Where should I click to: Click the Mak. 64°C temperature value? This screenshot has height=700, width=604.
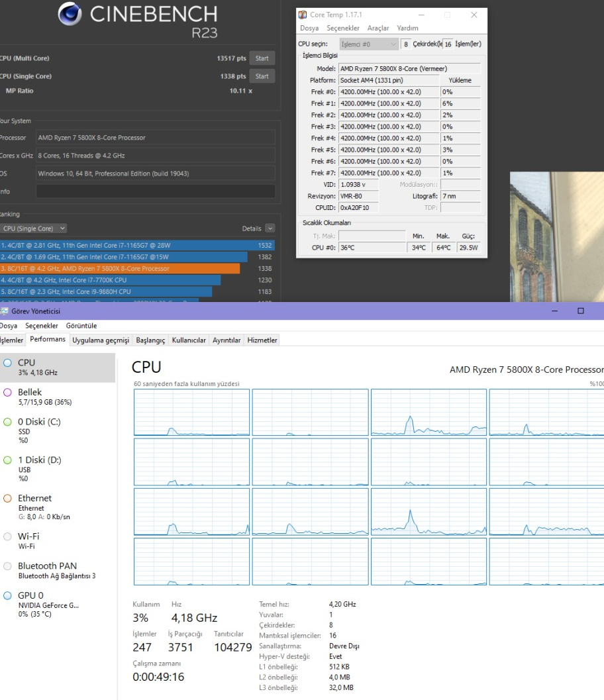[443, 248]
